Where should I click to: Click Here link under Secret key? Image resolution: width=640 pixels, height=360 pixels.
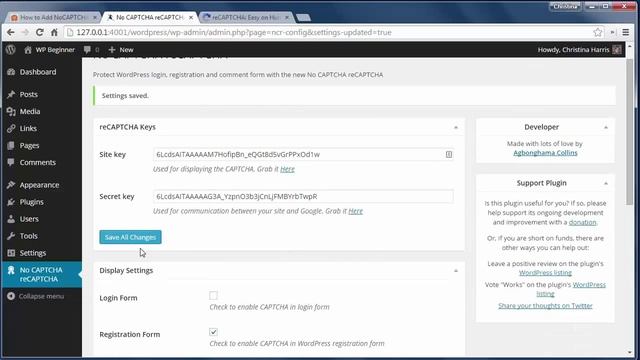pos(356,211)
